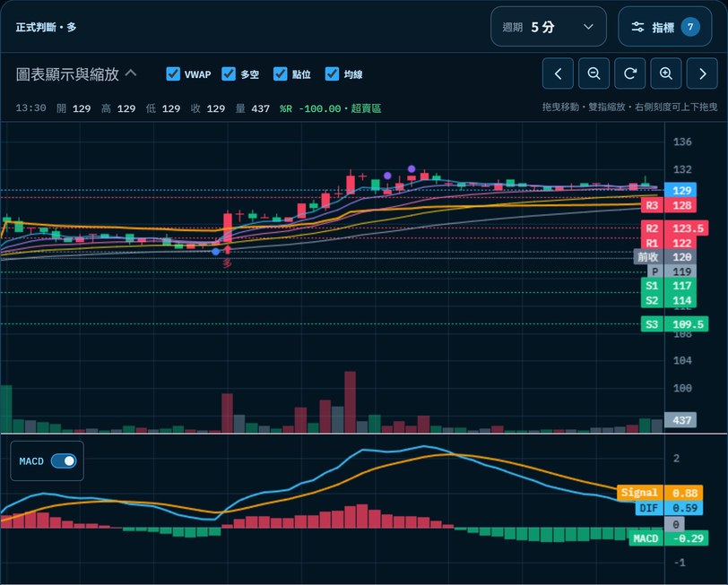
Task: Click the 前收 120 price label
Action: [x=665, y=257]
